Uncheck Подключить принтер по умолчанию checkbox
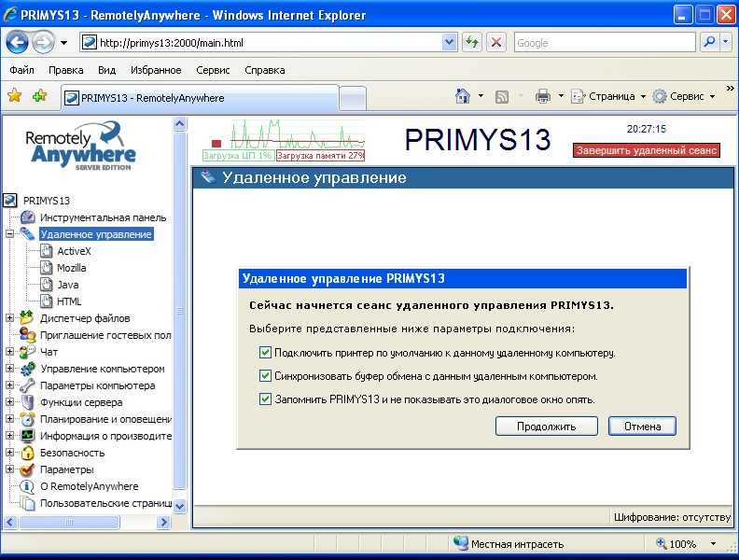 265,353
